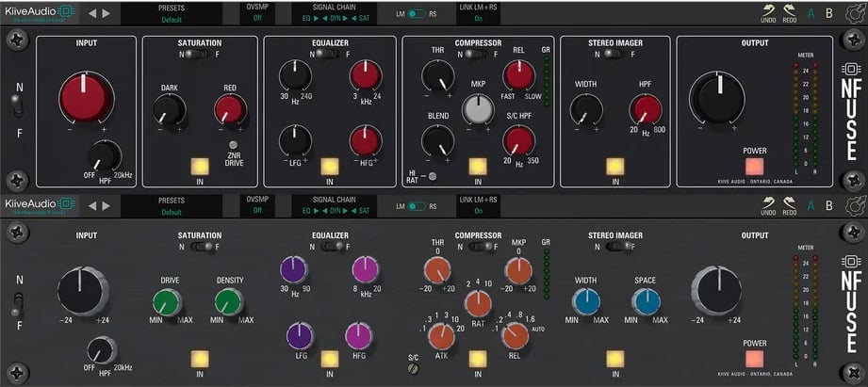
Task: Click next preset arrow in bottom plugin
Action: tap(106, 205)
